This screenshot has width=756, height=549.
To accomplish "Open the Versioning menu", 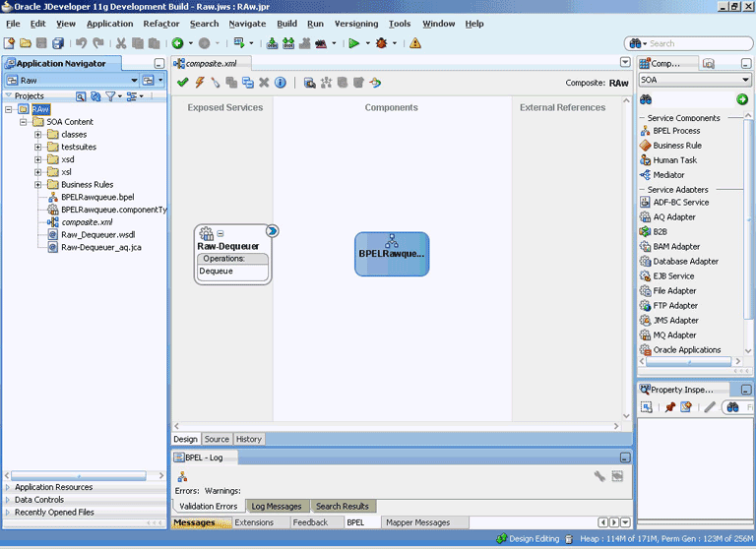I will [355, 24].
